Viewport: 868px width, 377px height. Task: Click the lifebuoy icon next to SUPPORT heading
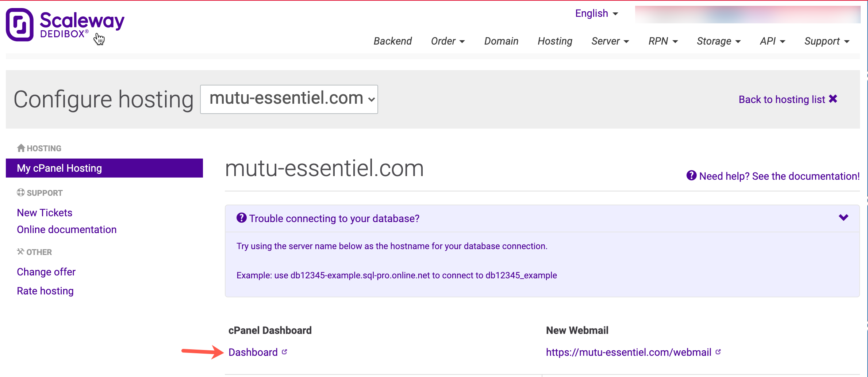coord(21,193)
